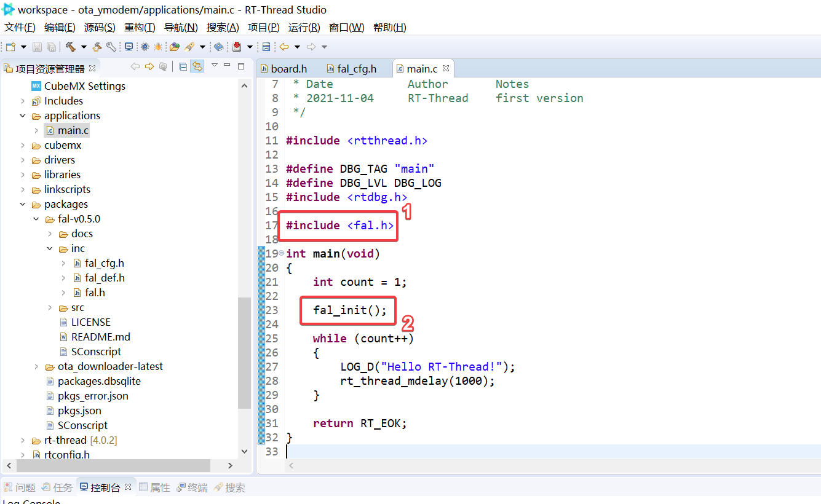Expand the drivers folder
This screenshot has width=821, height=504.
(x=23, y=160)
